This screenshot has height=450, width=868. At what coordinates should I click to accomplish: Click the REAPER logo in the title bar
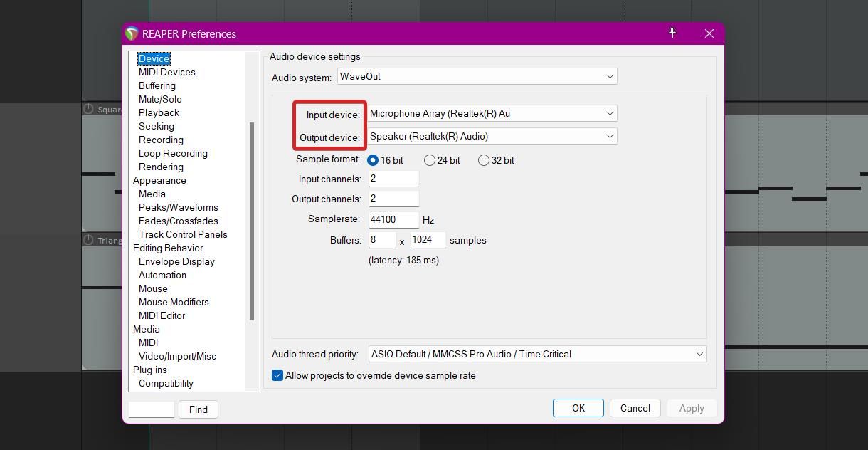click(132, 33)
